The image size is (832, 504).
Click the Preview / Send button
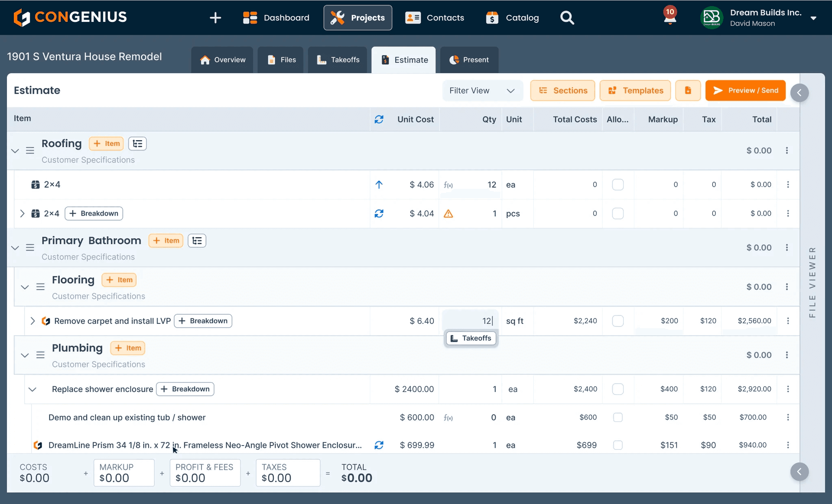[745, 90]
